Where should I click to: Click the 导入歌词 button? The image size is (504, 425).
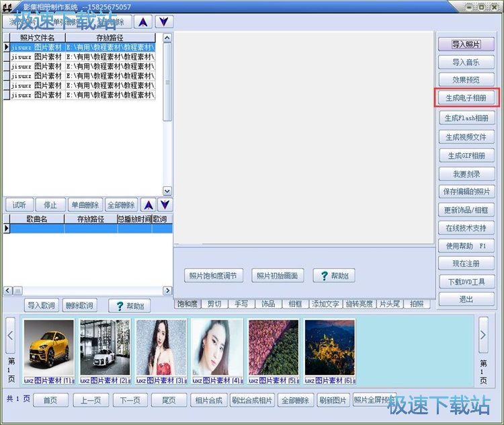41,305
